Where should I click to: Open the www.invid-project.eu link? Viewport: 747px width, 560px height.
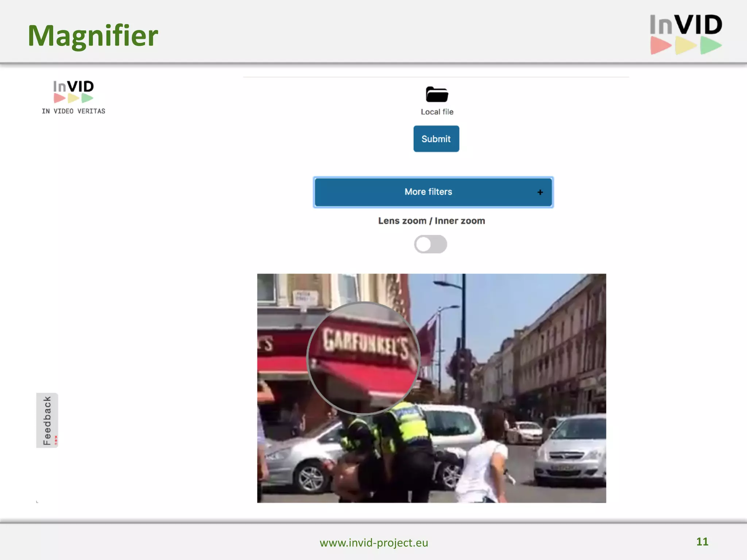coord(373,542)
